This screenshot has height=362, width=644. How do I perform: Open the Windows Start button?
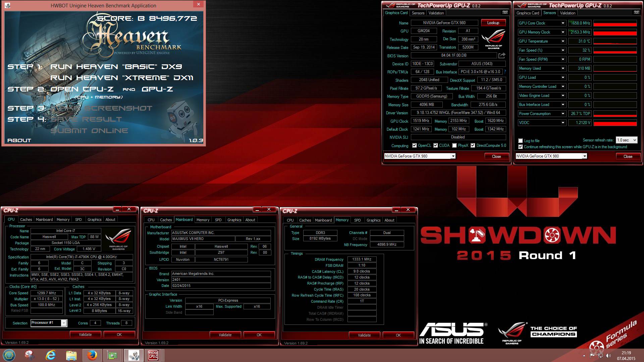click(9, 355)
